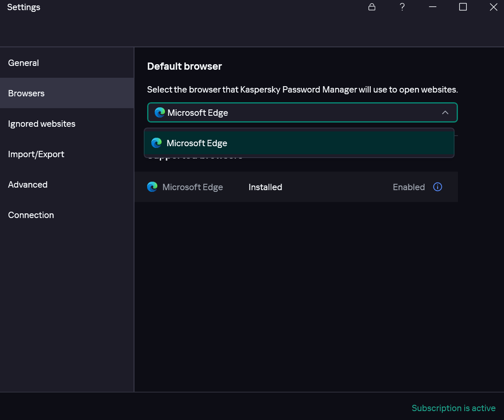Viewport: 504px width, 420px height.
Task: Open the General settings section
Action: pos(24,63)
